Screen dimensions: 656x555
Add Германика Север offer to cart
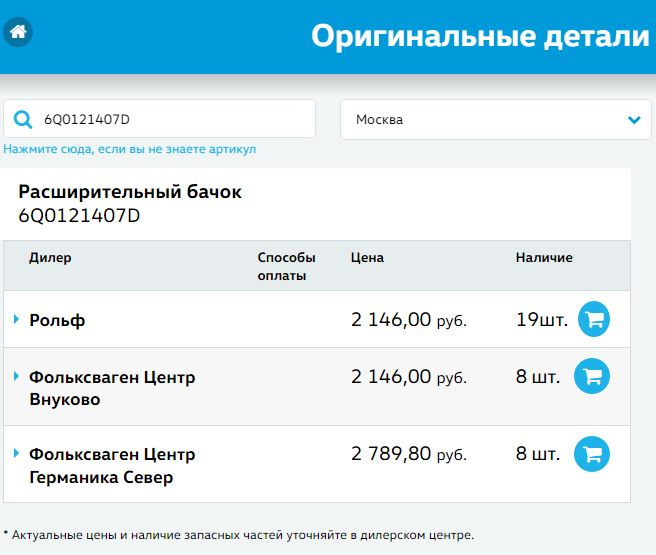[x=592, y=454]
